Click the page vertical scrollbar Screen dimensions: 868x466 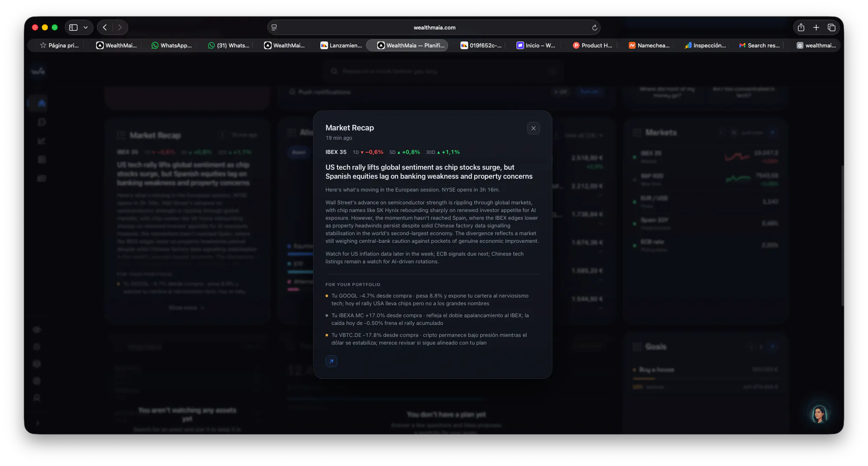pyautogui.click(x=842, y=235)
